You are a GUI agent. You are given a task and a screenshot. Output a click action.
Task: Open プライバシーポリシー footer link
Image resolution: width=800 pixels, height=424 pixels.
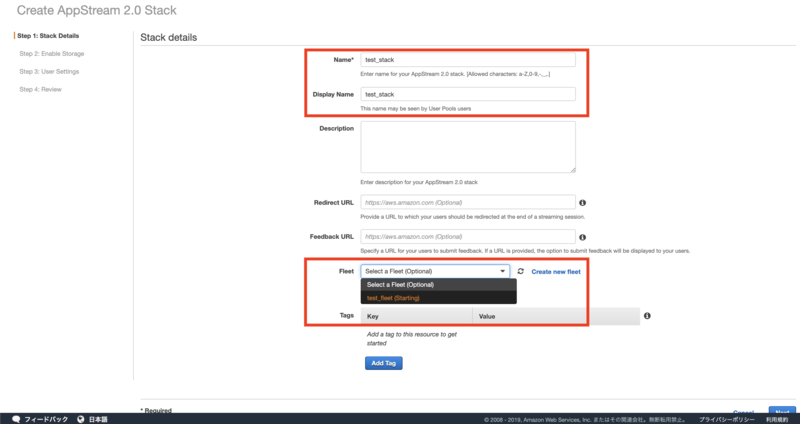pos(727,420)
